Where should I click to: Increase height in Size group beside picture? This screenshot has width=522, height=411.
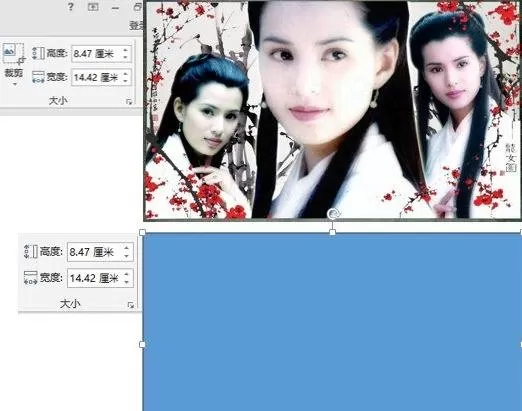pos(126,50)
